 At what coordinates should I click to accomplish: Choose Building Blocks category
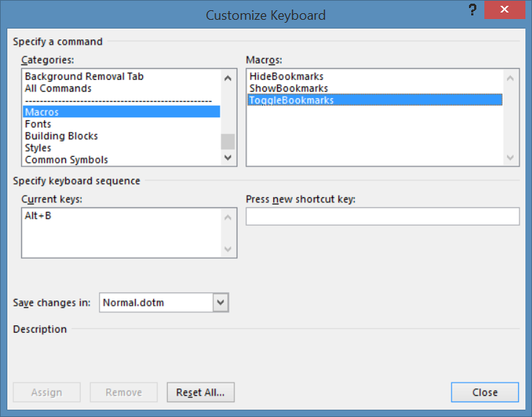tap(61, 136)
